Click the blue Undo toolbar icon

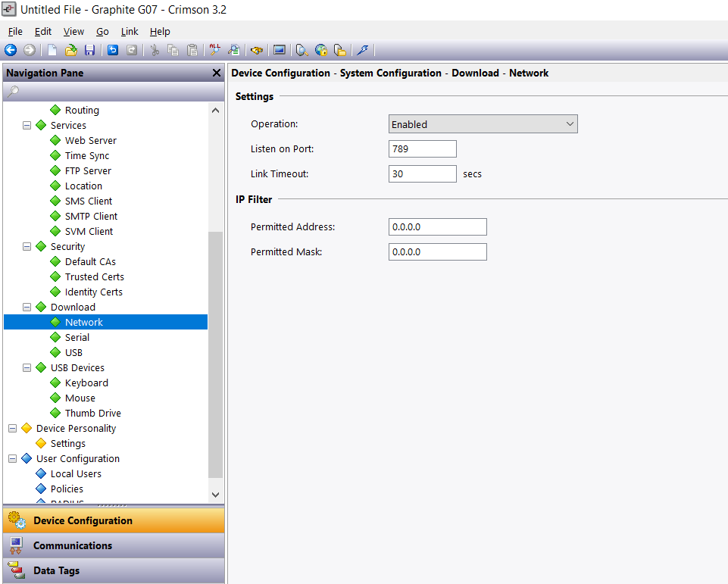(113, 50)
